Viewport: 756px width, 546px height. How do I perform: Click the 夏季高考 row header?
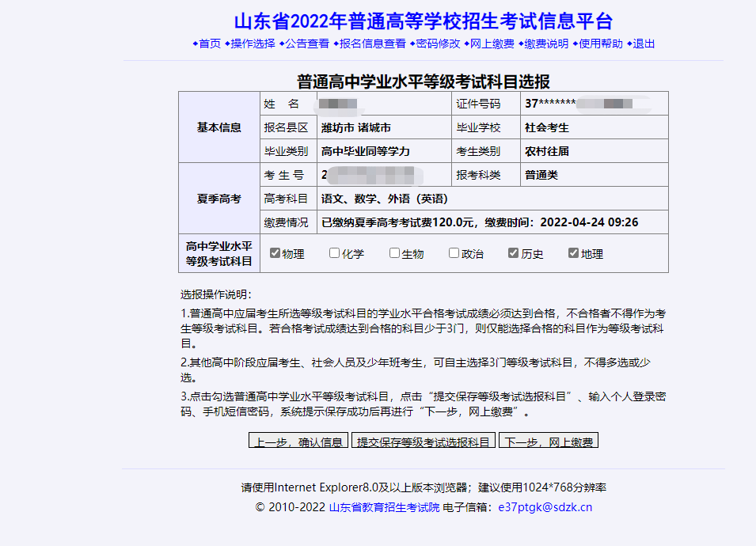(x=219, y=199)
